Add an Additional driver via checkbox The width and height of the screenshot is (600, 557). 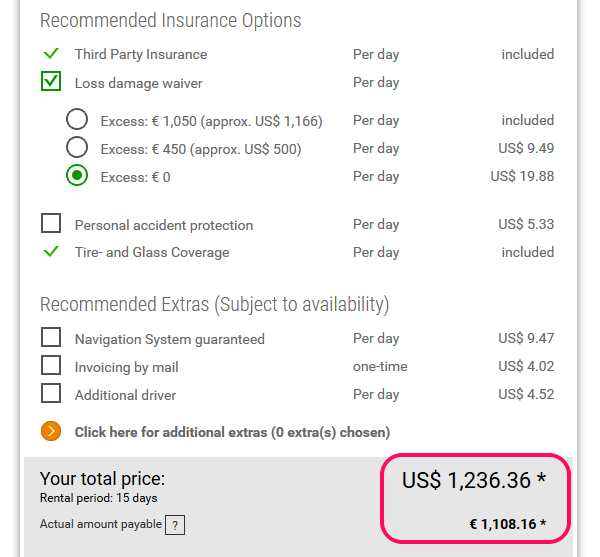pyautogui.click(x=51, y=394)
